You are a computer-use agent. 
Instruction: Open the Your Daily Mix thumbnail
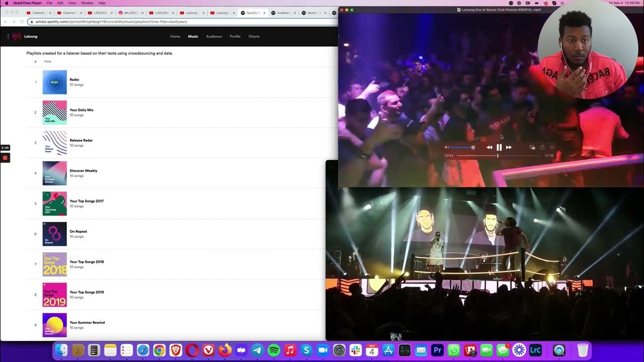click(54, 113)
